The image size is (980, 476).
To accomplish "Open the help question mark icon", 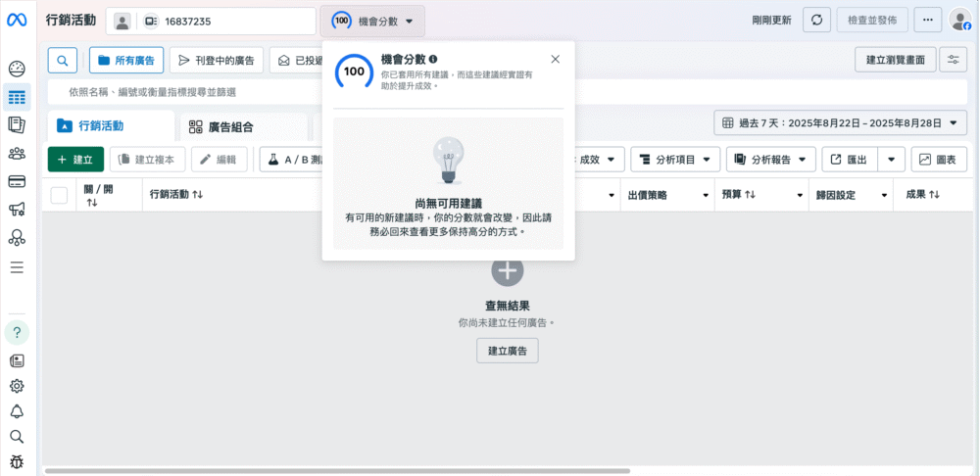I will 17,332.
